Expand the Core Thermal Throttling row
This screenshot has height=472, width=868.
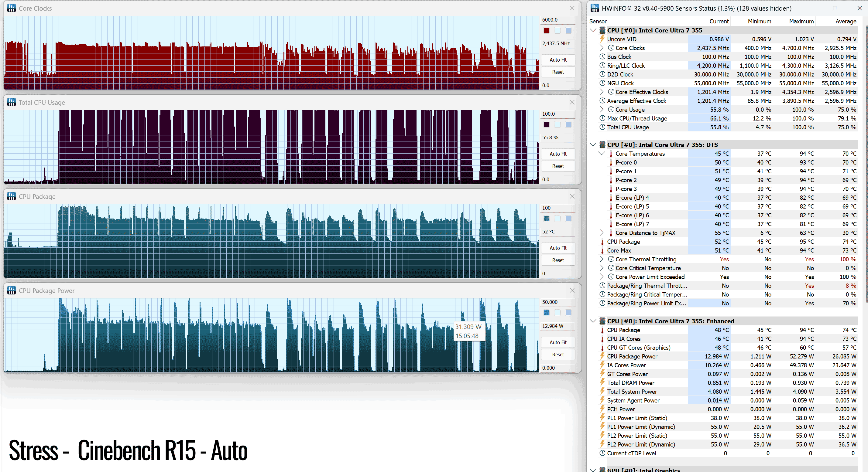click(x=602, y=259)
